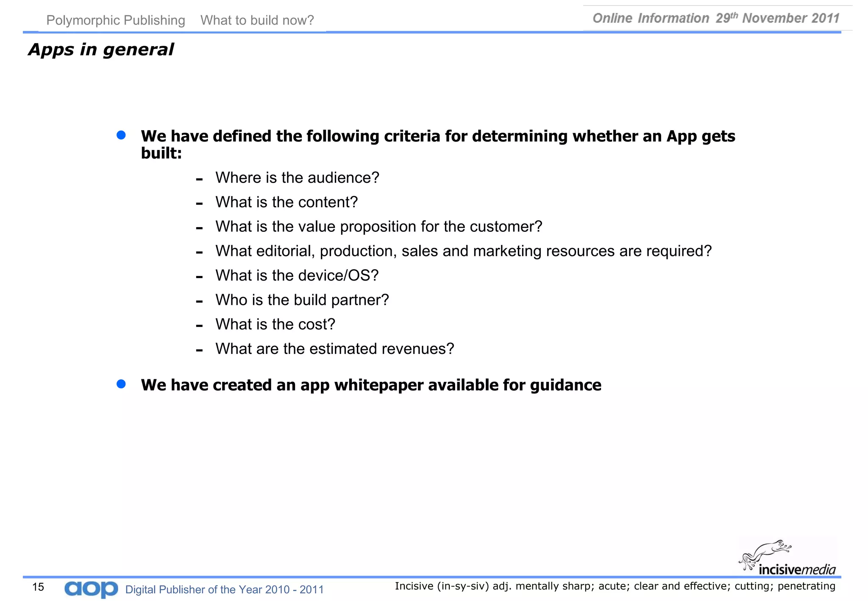Click slide number 15 in the footer
Viewport: 868px width, 601px height.
(x=38, y=587)
